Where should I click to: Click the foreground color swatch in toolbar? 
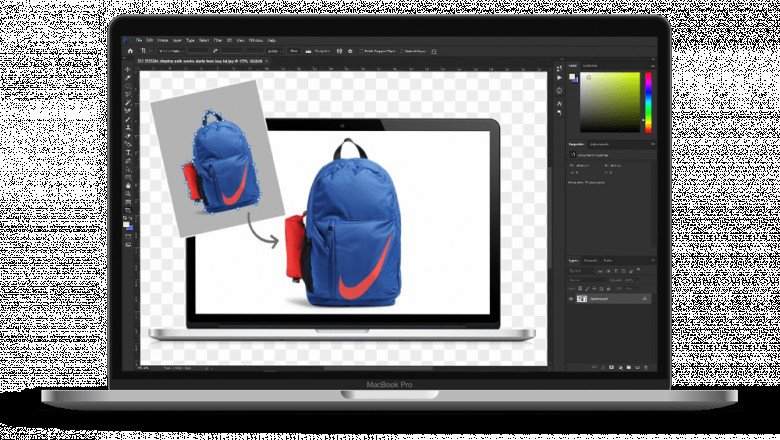126,225
